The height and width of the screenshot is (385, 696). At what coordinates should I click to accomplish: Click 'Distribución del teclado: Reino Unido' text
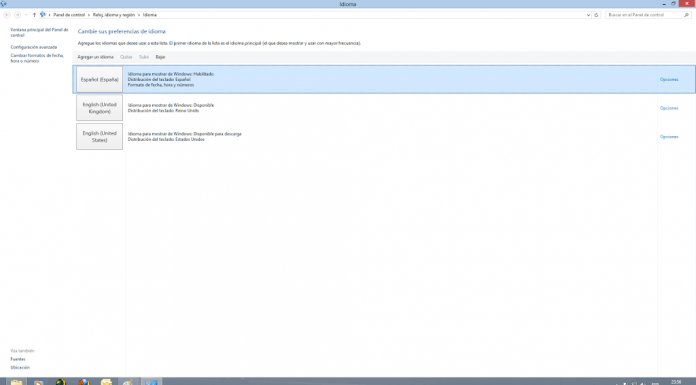coord(163,111)
